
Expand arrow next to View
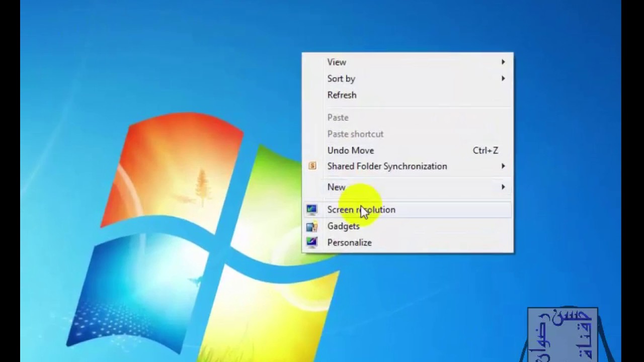pyautogui.click(x=503, y=62)
